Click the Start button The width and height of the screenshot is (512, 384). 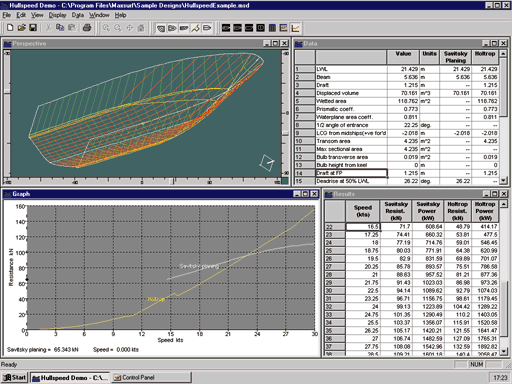(15, 377)
